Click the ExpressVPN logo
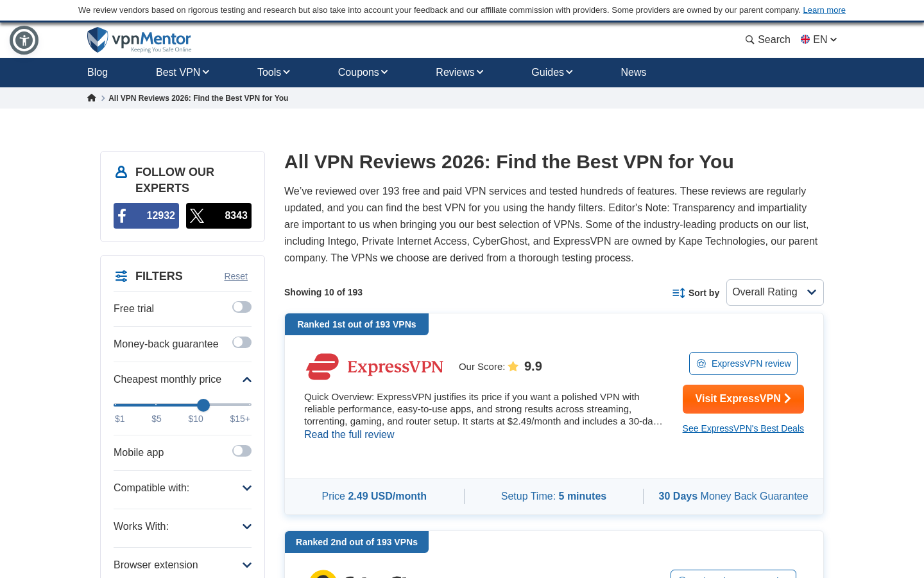 (x=375, y=367)
